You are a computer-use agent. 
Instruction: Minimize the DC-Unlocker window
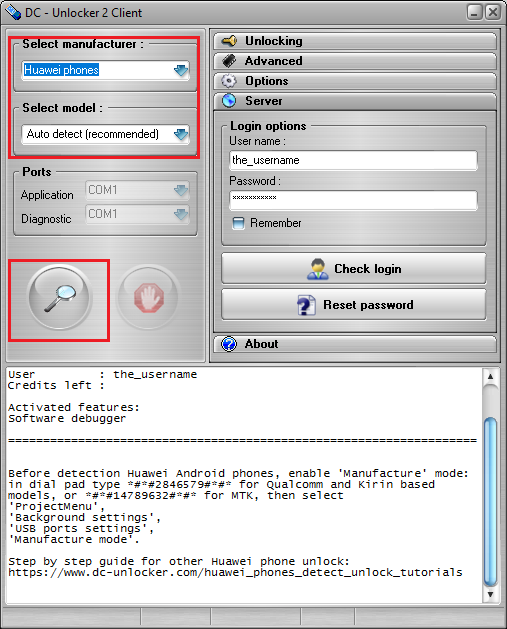475,12
